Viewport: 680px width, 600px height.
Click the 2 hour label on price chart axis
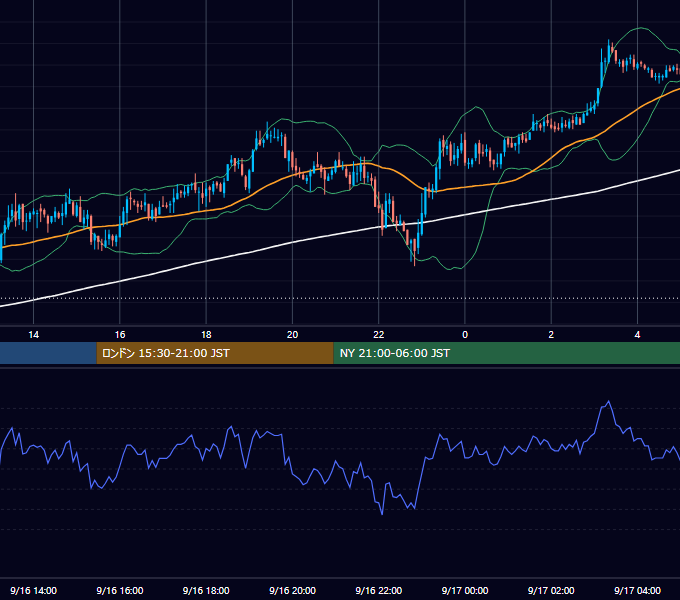point(551,335)
